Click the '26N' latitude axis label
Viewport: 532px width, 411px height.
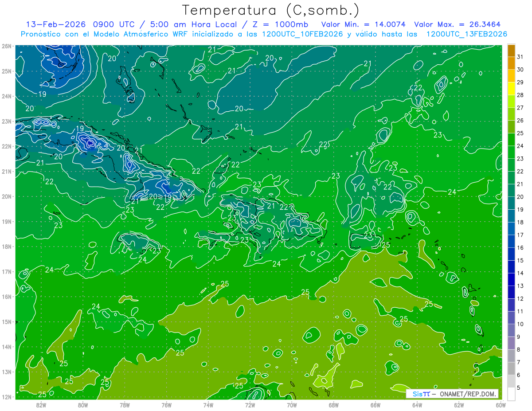(x=6, y=46)
